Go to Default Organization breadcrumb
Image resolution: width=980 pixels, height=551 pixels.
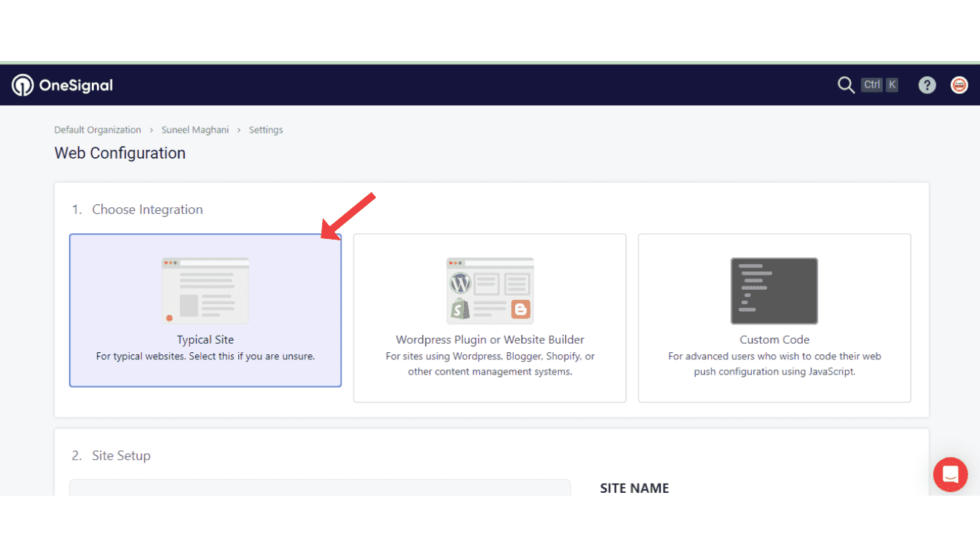point(98,130)
